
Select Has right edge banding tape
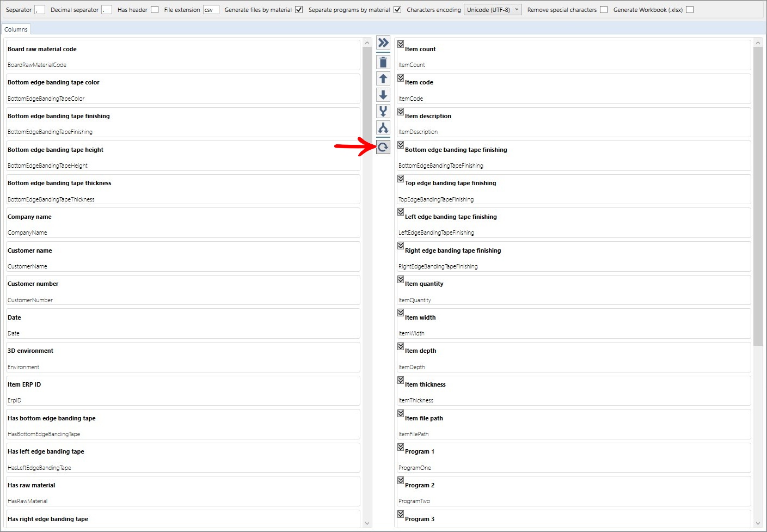tap(183, 519)
